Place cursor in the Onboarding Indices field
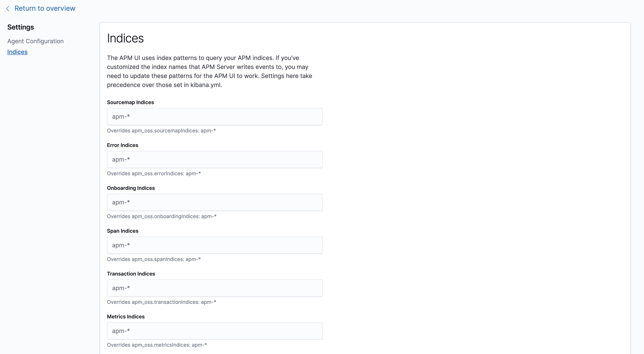 tap(215, 202)
